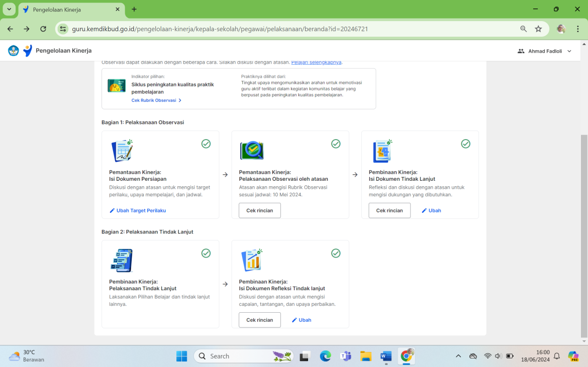Click green checkmark on Pelaksanaan Tindak Lanjut card
The width and height of the screenshot is (588, 367).
tap(206, 254)
